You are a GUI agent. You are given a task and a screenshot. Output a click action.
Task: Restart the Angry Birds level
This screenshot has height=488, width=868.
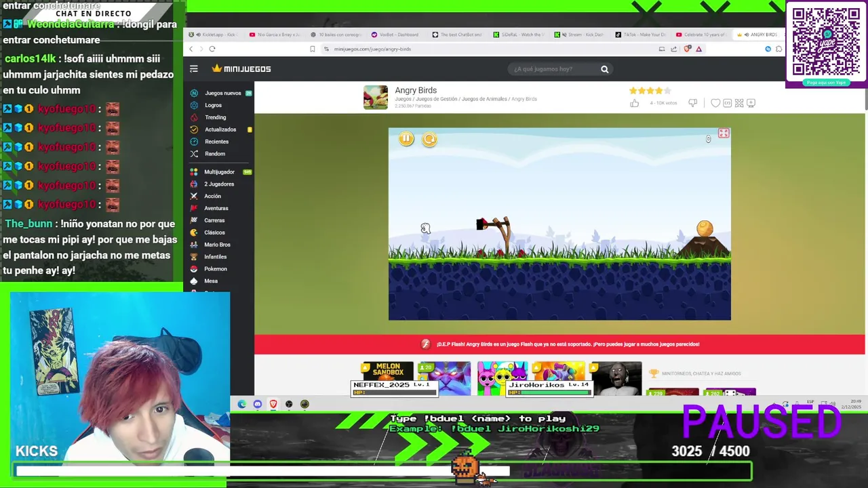pyautogui.click(x=429, y=139)
